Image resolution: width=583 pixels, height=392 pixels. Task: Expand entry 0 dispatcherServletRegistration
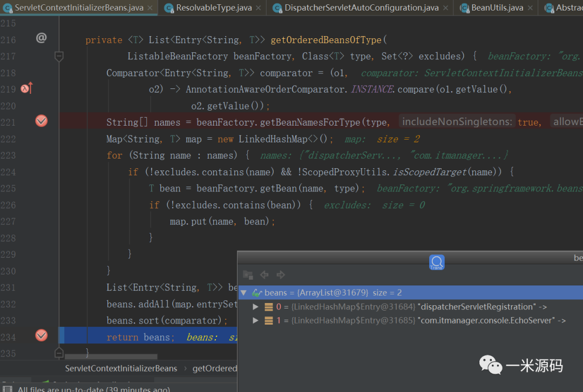coord(256,307)
